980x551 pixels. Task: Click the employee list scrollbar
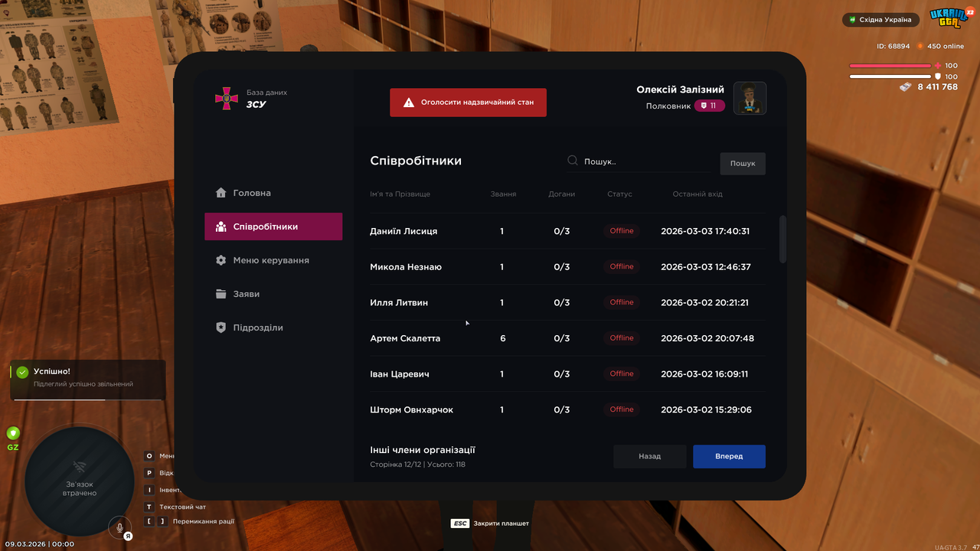tap(782, 240)
